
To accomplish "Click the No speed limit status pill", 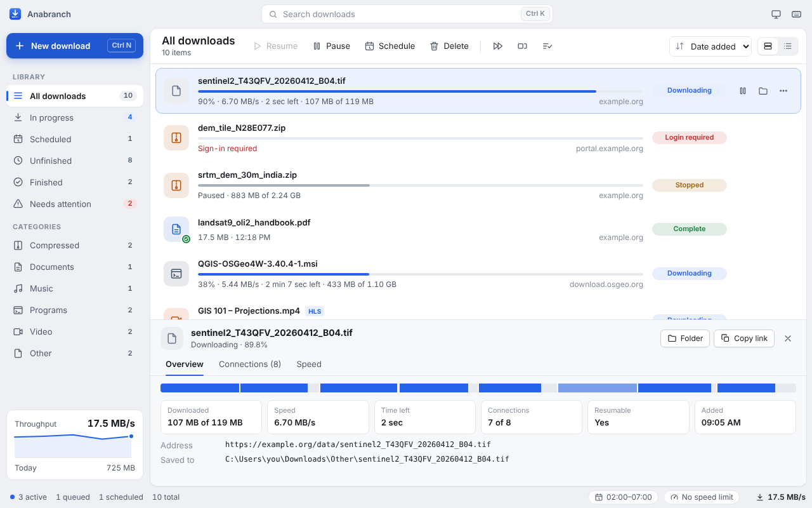I will coord(702,497).
